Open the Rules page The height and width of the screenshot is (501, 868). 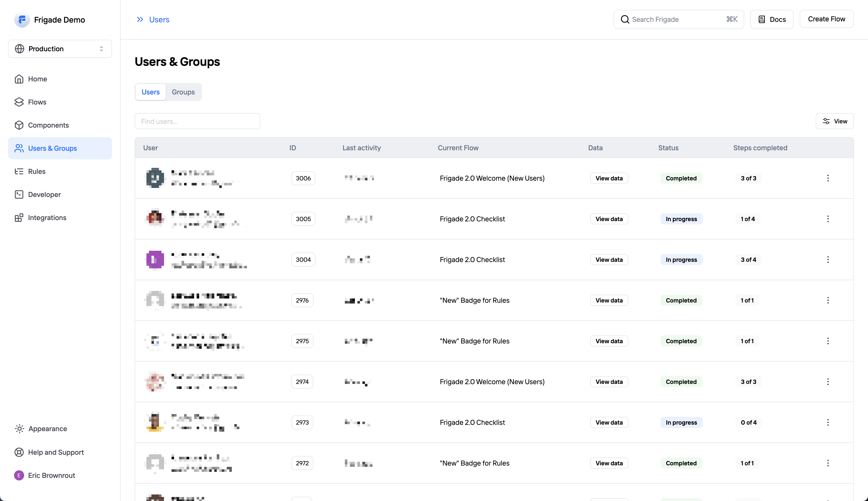(36, 171)
